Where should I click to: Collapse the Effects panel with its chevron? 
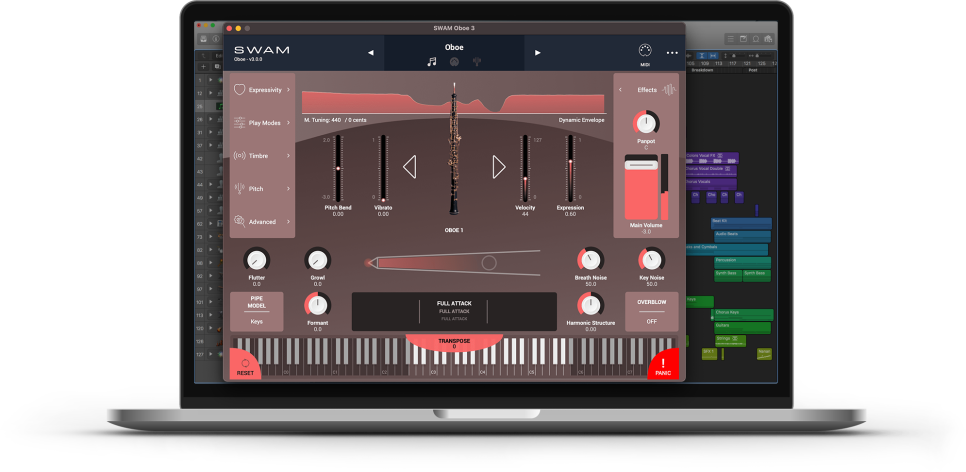[620, 90]
